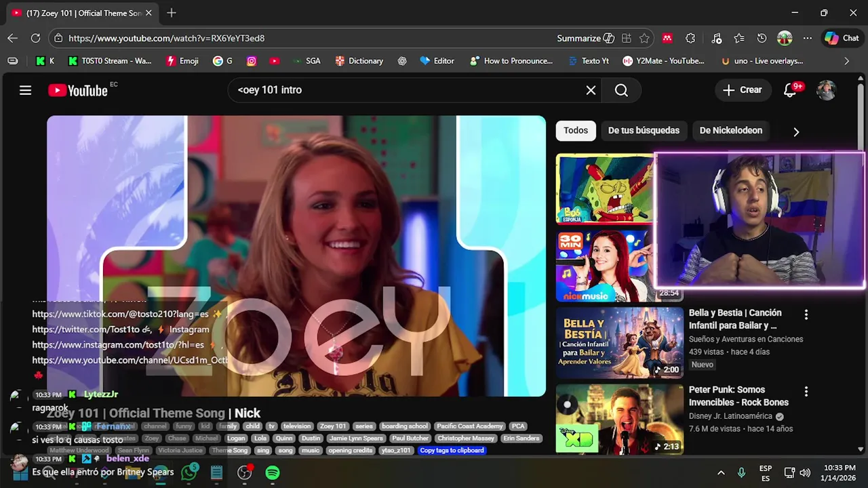Open the Dictionary bookmark
868x488 pixels.
coord(359,61)
